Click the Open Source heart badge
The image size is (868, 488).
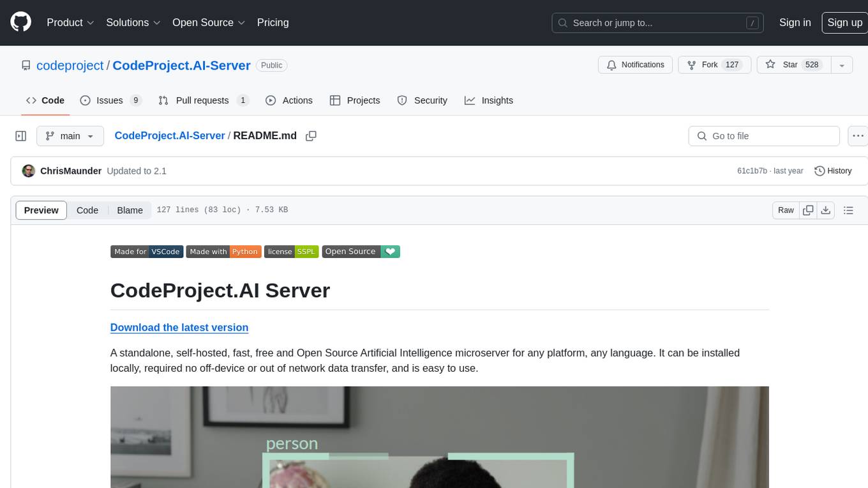(361, 252)
